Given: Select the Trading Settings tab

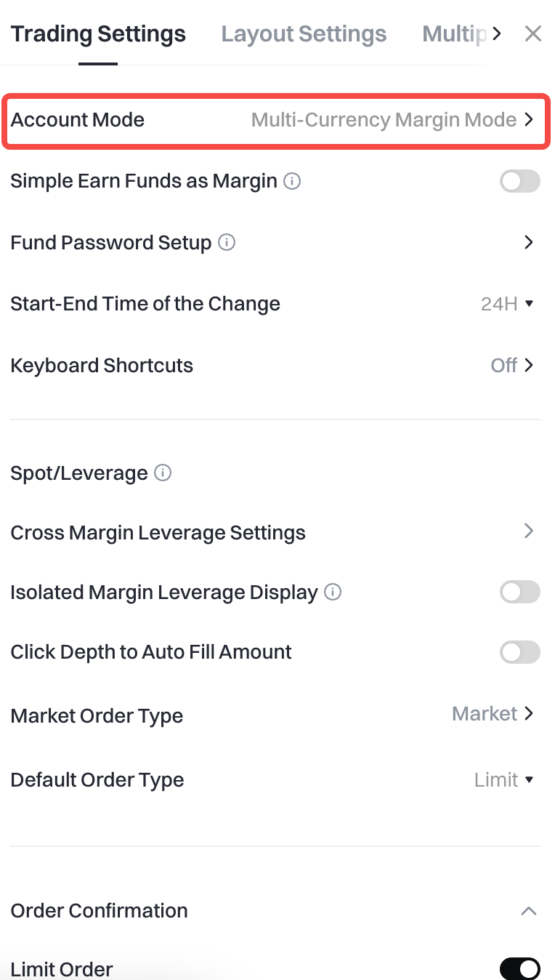Looking at the screenshot, I should click(x=98, y=33).
